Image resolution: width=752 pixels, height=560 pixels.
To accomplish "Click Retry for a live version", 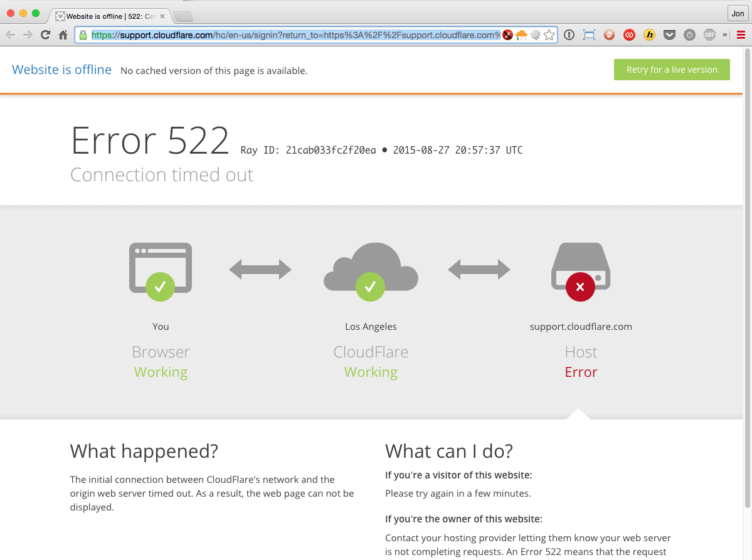I will [x=672, y=70].
